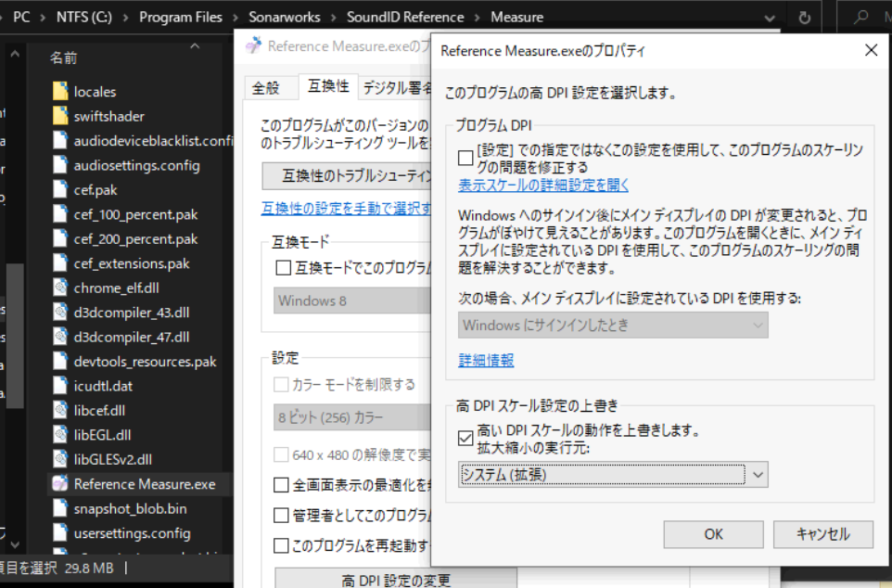Select the libEGL.dll file icon
The width and height of the screenshot is (892, 588).
pyautogui.click(x=60, y=434)
